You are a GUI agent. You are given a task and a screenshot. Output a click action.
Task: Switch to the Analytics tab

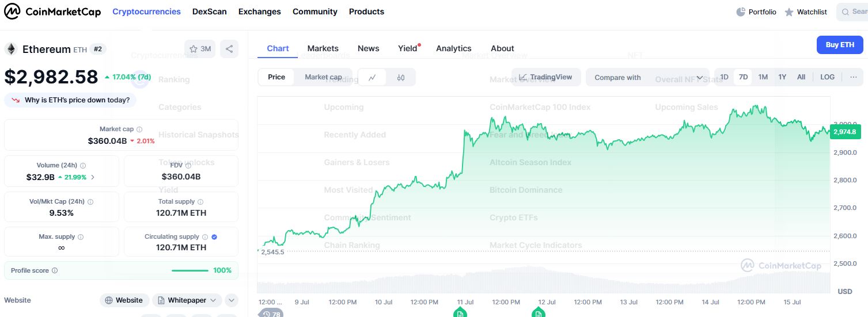454,48
